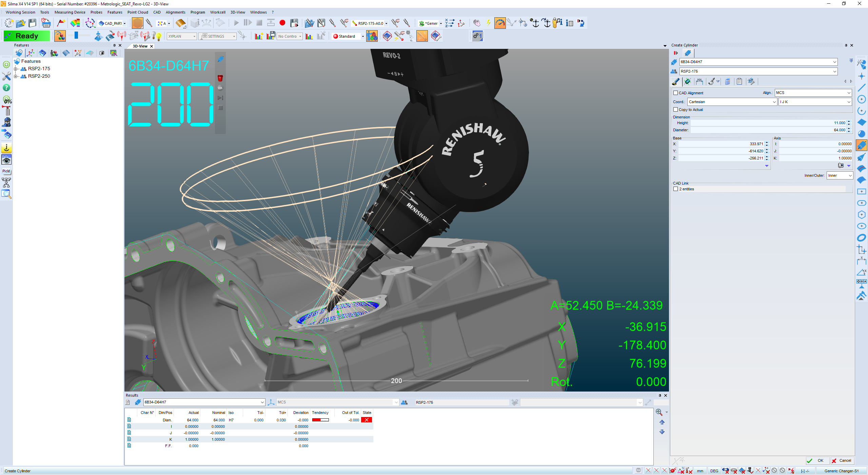868x475 pixels.
Task: Click the blue speed slider handle
Action: click(76, 35)
